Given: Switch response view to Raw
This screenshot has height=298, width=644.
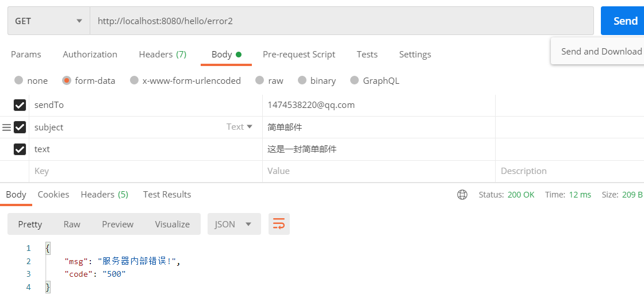Looking at the screenshot, I should click(x=72, y=224).
